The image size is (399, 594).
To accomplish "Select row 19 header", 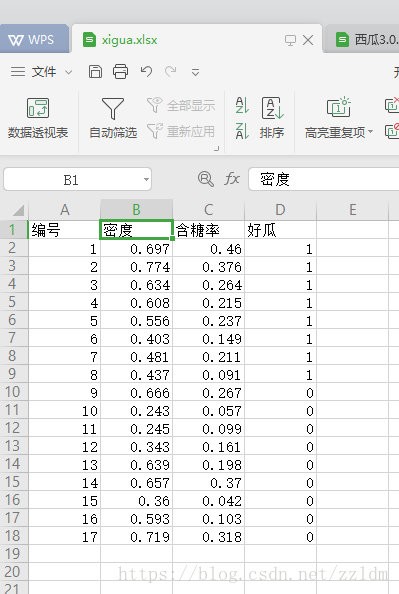I will coord(13,553).
